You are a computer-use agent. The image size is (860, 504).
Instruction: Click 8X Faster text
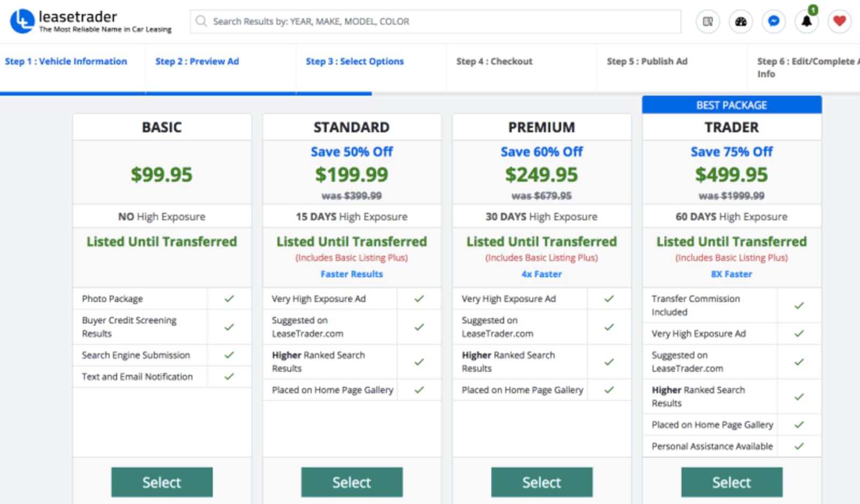pyautogui.click(x=732, y=274)
